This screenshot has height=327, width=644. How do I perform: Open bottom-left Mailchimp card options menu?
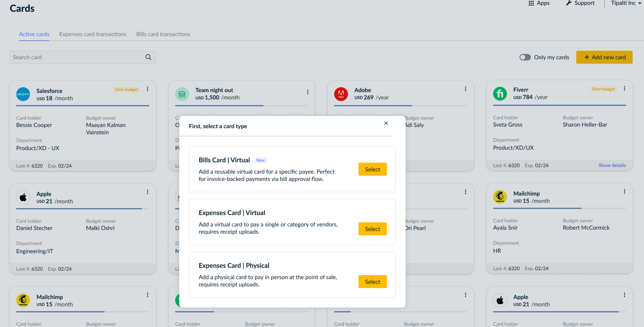click(148, 295)
